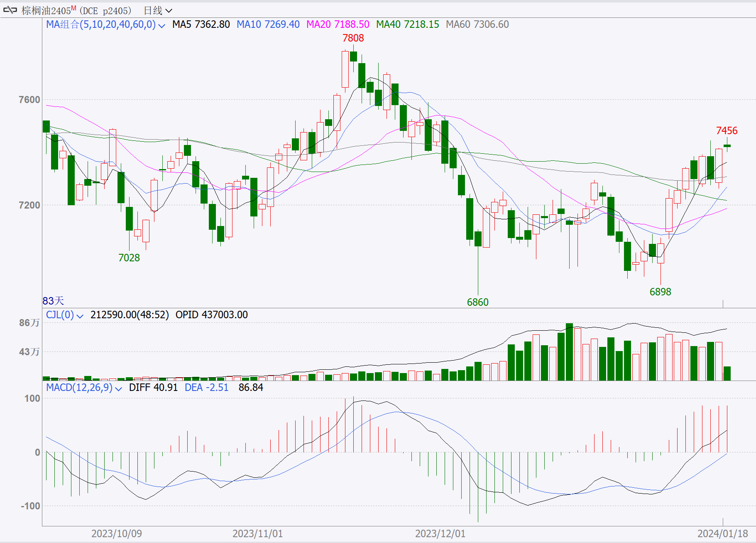The height and width of the screenshot is (543, 756).
Task: Open the 日线 period dropdown
Action: click(158, 10)
